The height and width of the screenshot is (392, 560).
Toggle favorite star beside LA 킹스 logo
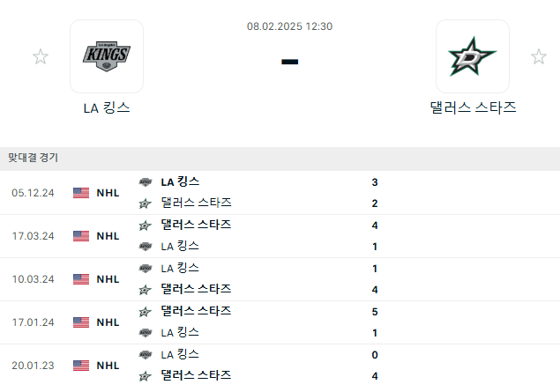pos(41,56)
